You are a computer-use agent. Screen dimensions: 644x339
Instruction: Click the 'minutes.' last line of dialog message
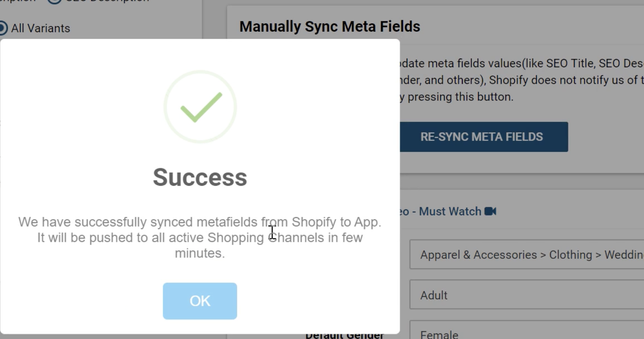pos(200,253)
